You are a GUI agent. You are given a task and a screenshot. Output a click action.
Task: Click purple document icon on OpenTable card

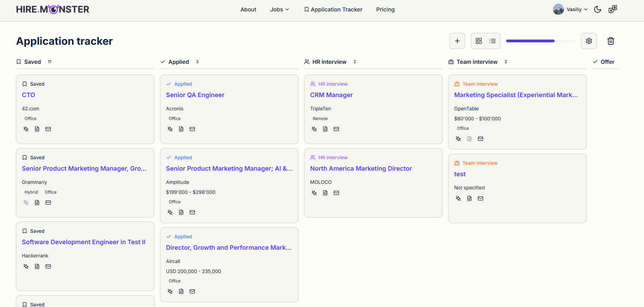[x=469, y=139]
